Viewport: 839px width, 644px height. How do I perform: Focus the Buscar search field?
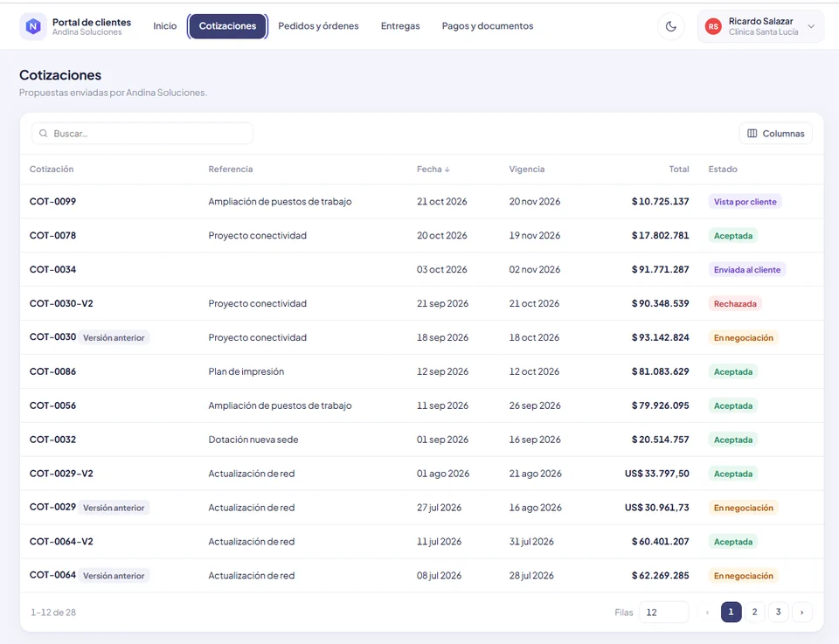(142, 133)
